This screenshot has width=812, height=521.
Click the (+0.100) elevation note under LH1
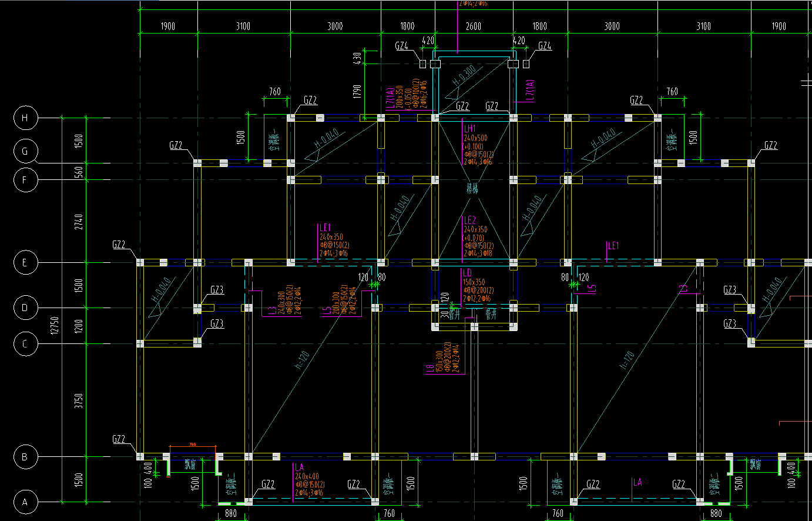point(474,146)
